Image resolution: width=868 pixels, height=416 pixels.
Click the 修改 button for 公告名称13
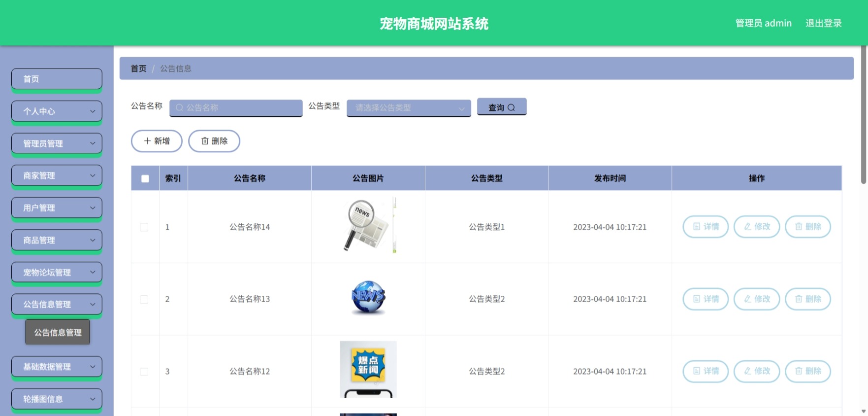click(x=757, y=299)
